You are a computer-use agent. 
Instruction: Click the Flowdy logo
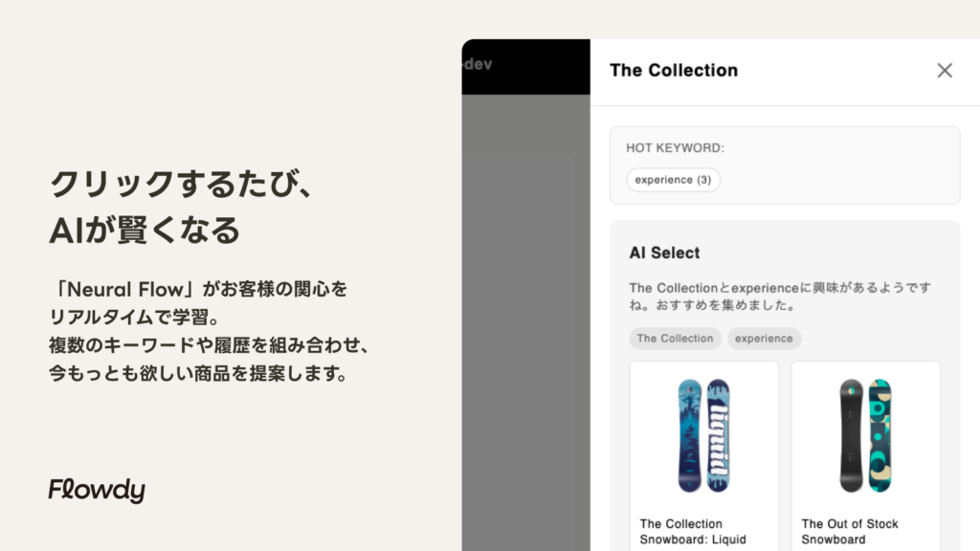(x=97, y=491)
